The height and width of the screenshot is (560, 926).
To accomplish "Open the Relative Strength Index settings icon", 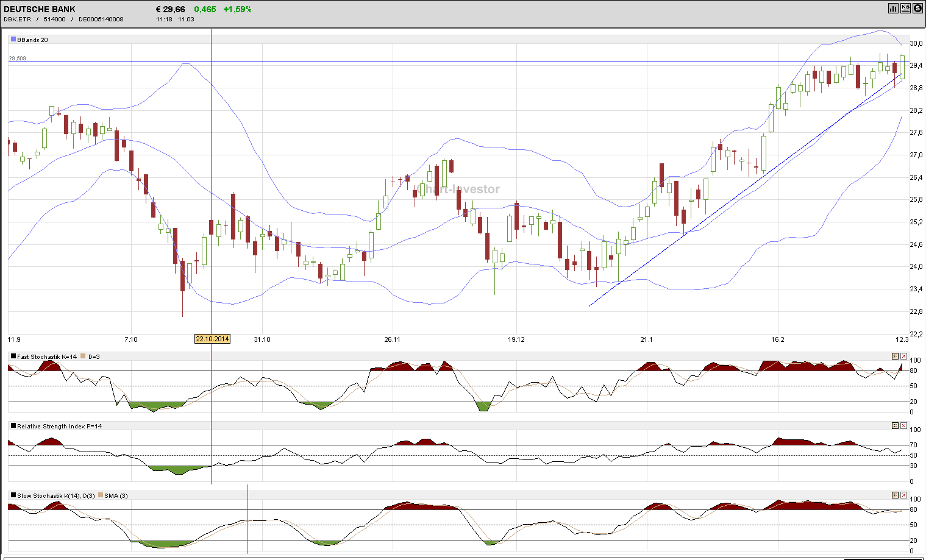I will (x=895, y=425).
